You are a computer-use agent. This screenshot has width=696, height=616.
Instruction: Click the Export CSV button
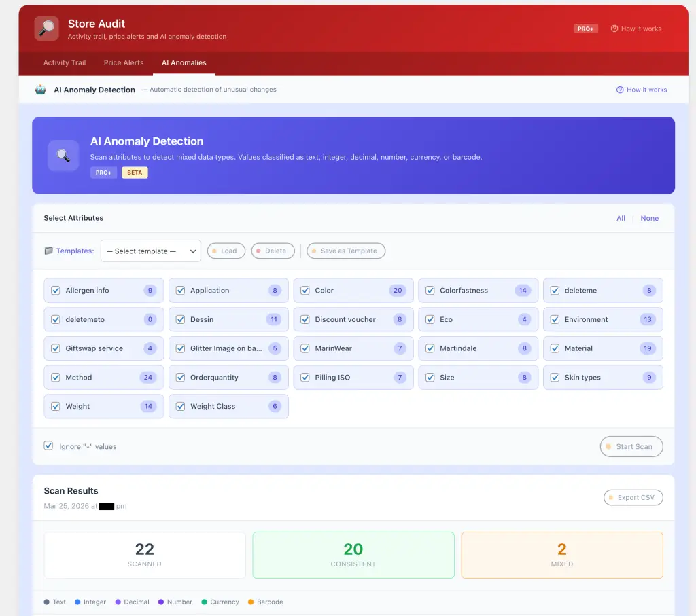(633, 498)
